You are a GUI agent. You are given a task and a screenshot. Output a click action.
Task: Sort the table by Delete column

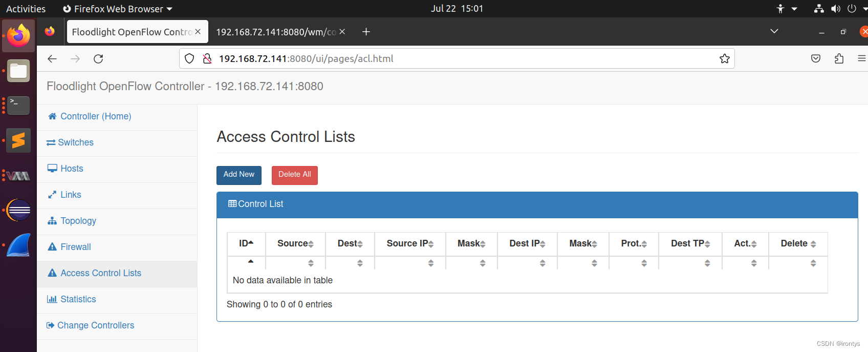(798, 244)
